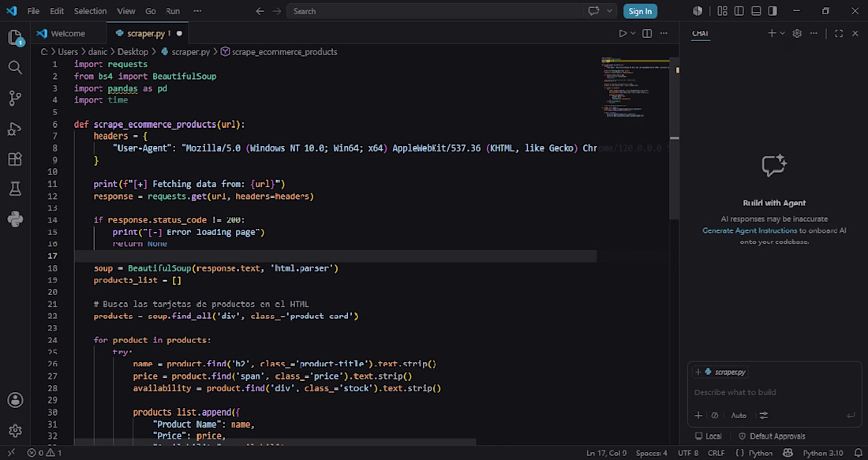The image size is (868, 460).
Task: Open Generate Agent Instructions link
Action: tap(750, 230)
